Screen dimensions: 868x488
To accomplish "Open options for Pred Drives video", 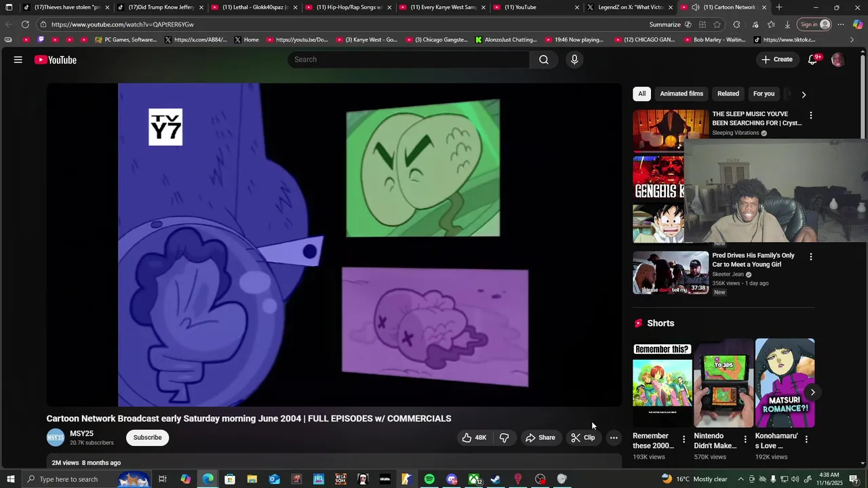I will pos(810,257).
